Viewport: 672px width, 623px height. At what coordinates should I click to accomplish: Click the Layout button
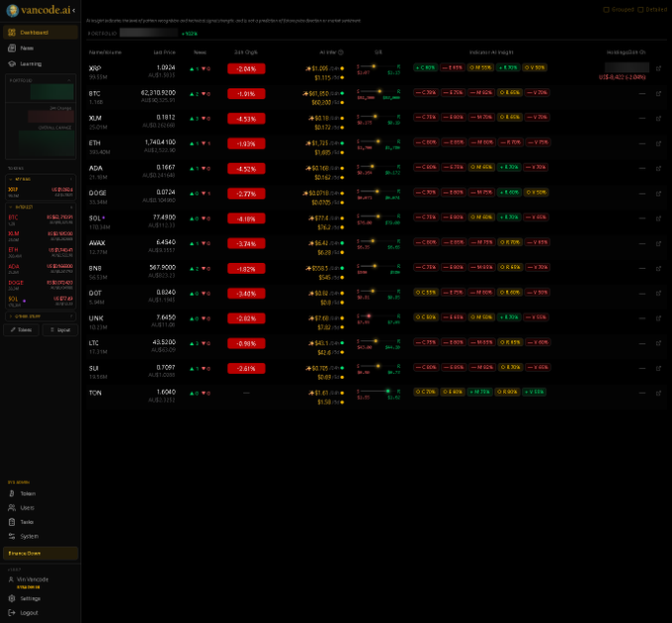point(60,329)
